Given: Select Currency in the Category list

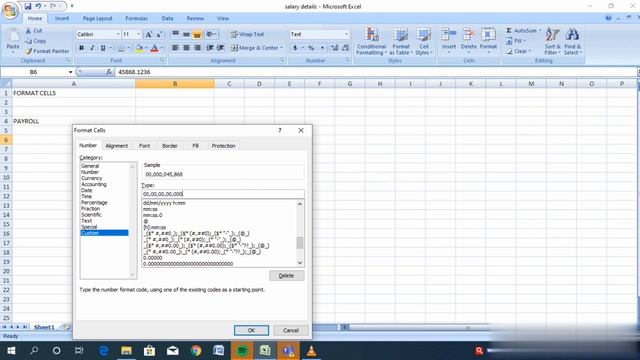Looking at the screenshot, I should 92,178.
